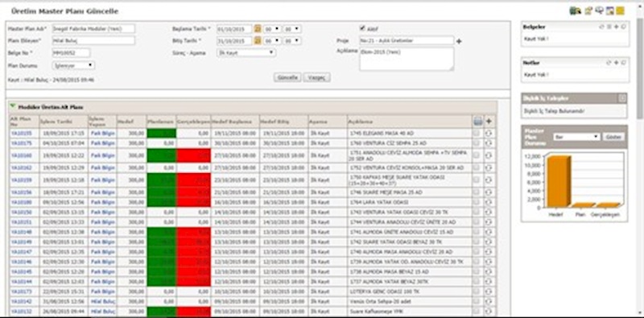Tick the checkbox on the YA10175 row

click(477, 143)
